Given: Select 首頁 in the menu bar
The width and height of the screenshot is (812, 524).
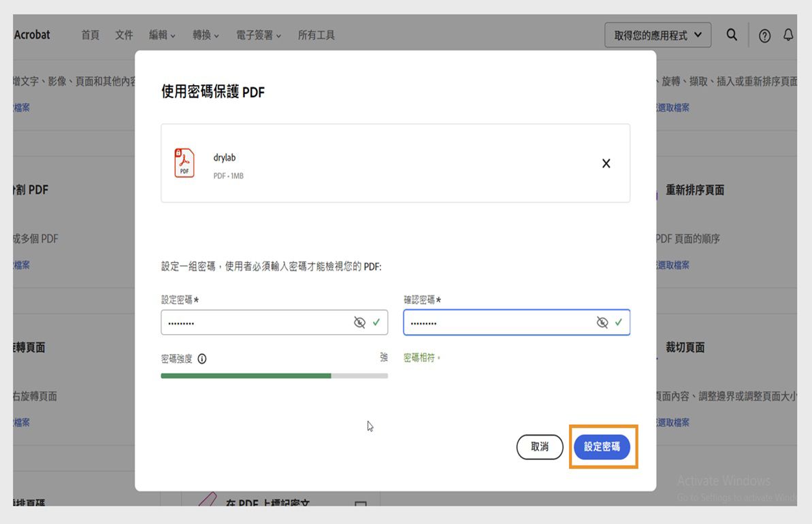Looking at the screenshot, I should [90, 35].
